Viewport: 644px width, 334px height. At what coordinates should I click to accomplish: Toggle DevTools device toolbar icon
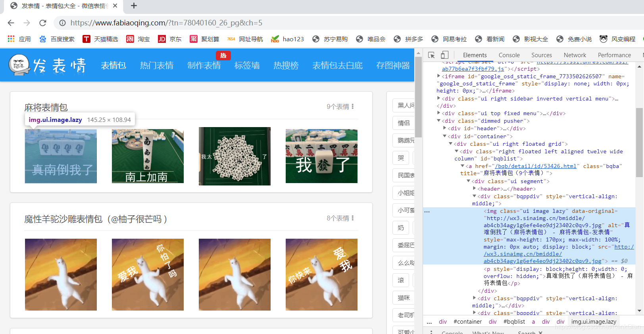tap(445, 55)
